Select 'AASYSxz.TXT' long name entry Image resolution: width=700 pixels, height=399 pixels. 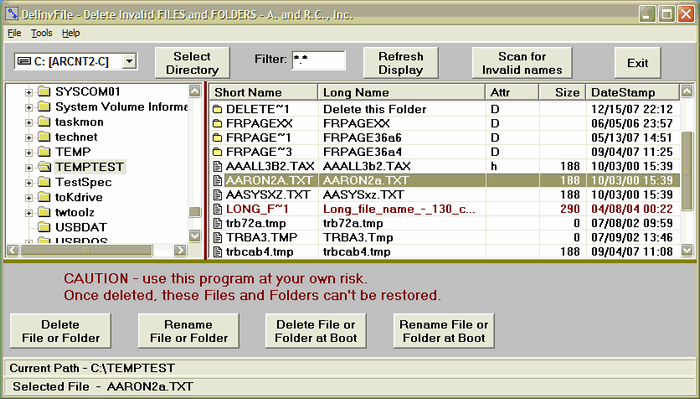pos(363,195)
